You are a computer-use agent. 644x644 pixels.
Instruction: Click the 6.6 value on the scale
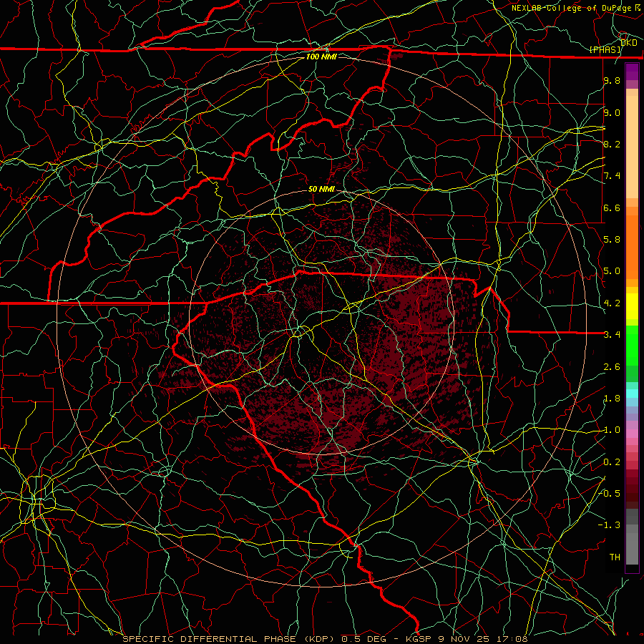(x=612, y=208)
